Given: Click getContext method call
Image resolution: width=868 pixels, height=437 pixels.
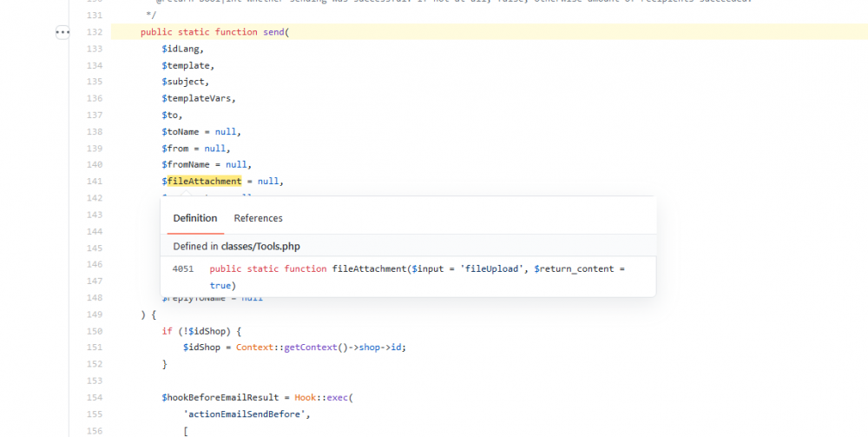Looking at the screenshot, I should (x=311, y=348).
